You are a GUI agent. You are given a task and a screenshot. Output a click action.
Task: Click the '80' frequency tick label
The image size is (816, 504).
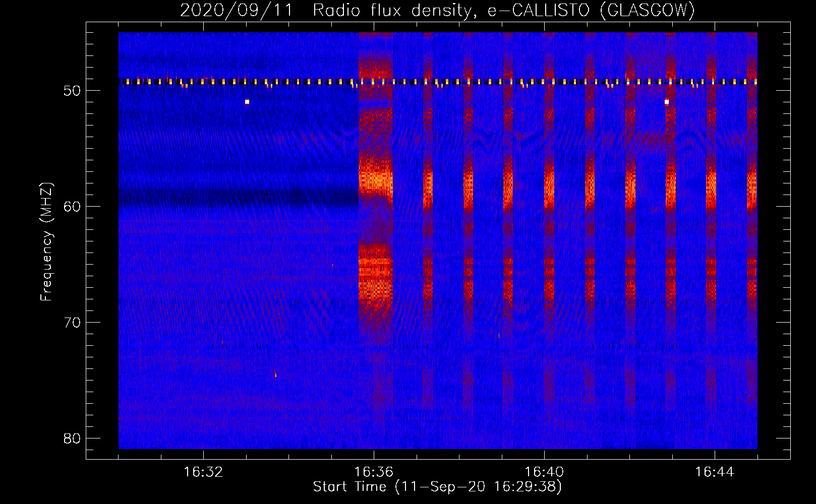click(x=73, y=438)
